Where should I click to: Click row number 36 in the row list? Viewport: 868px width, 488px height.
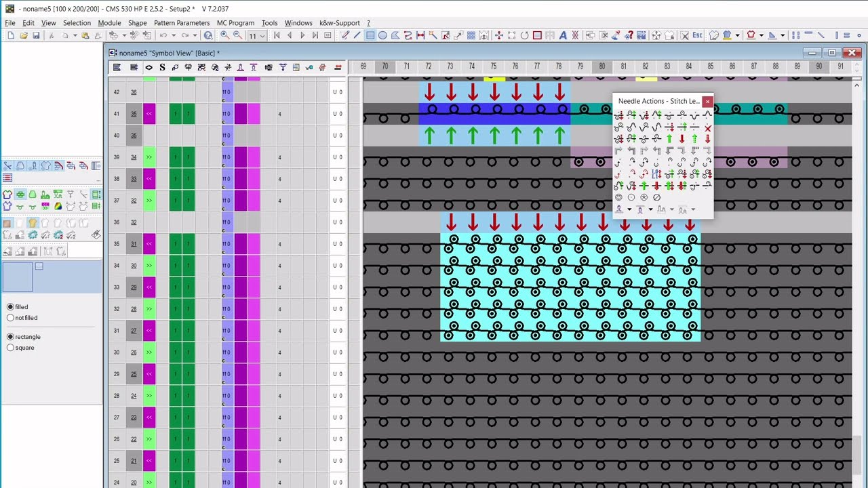(116, 222)
